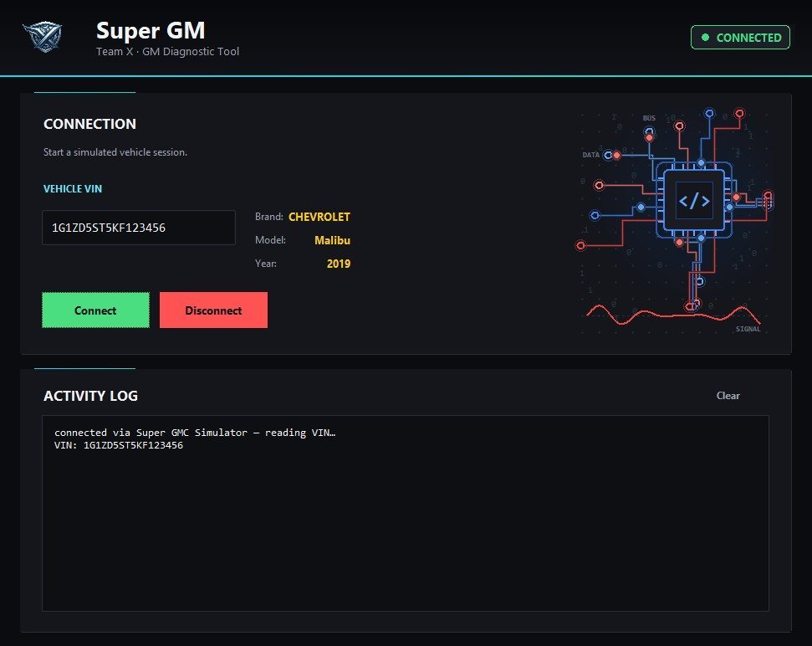Click the CONNECTION section heading
Viewport: 812px width, 646px height.
tap(90, 124)
